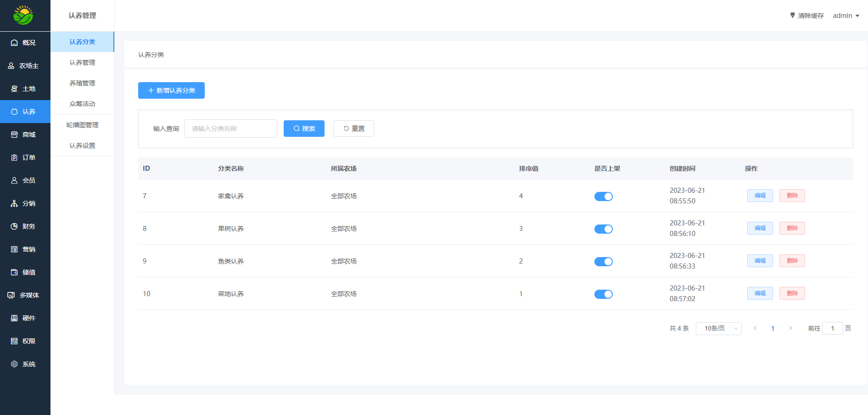Disable 上架 switch for 果树认养 row
Screen dimensions: 868x415
pyautogui.click(x=603, y=229)
